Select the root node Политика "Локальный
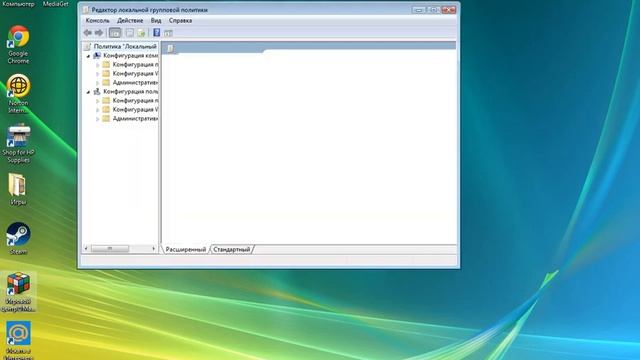640x360 pixels. [125, 47]
